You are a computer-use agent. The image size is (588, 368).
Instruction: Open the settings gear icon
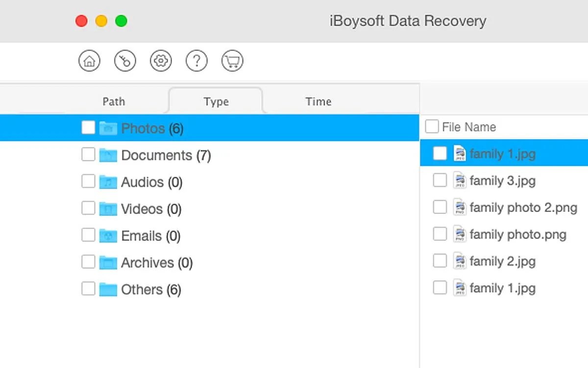point(161,61)
